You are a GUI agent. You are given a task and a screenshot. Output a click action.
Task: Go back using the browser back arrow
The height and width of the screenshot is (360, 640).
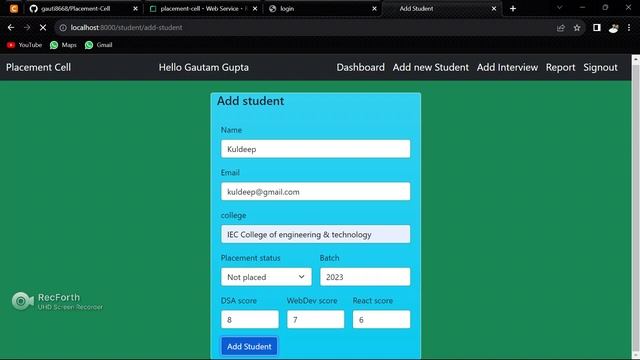[11, 28]
